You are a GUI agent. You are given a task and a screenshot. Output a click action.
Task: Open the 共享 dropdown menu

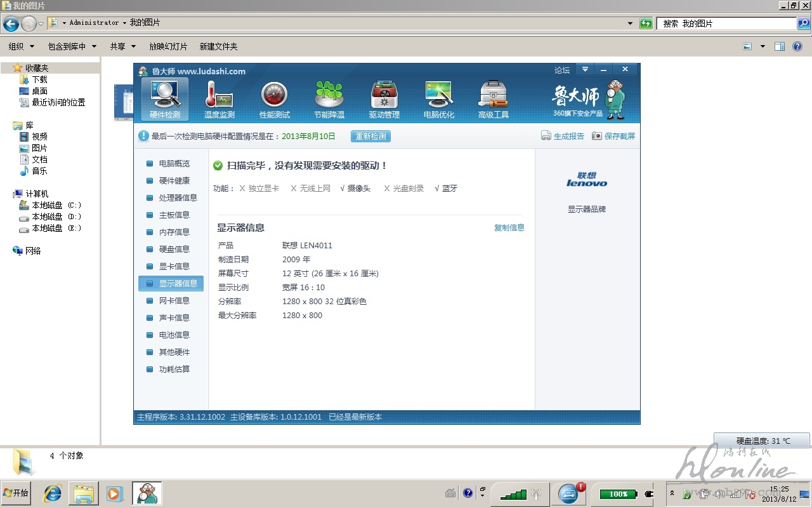[122, 46]
